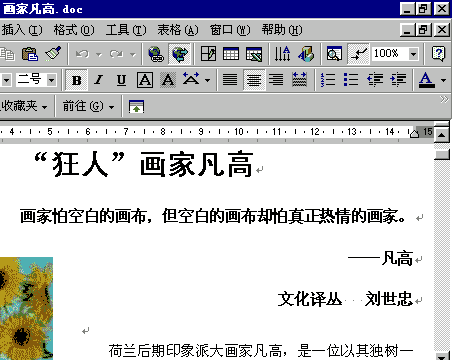Open the 窗口 Window menu

point(230,30)
